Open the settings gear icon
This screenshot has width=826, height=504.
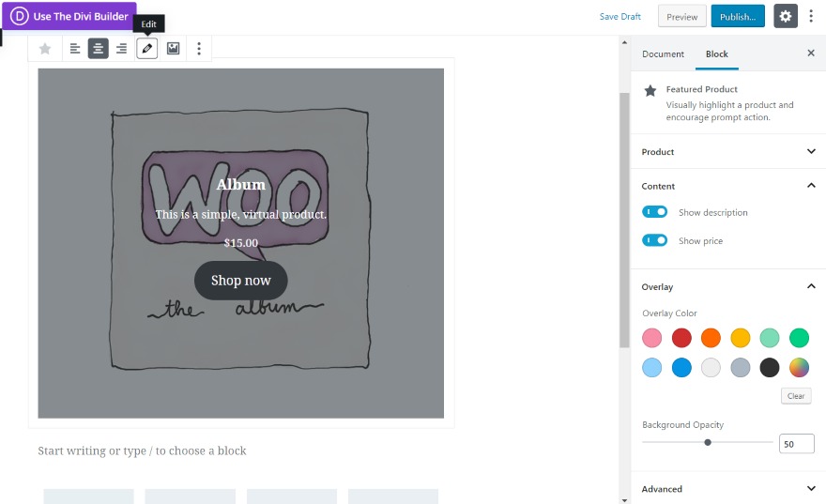[x=785, y=16]
